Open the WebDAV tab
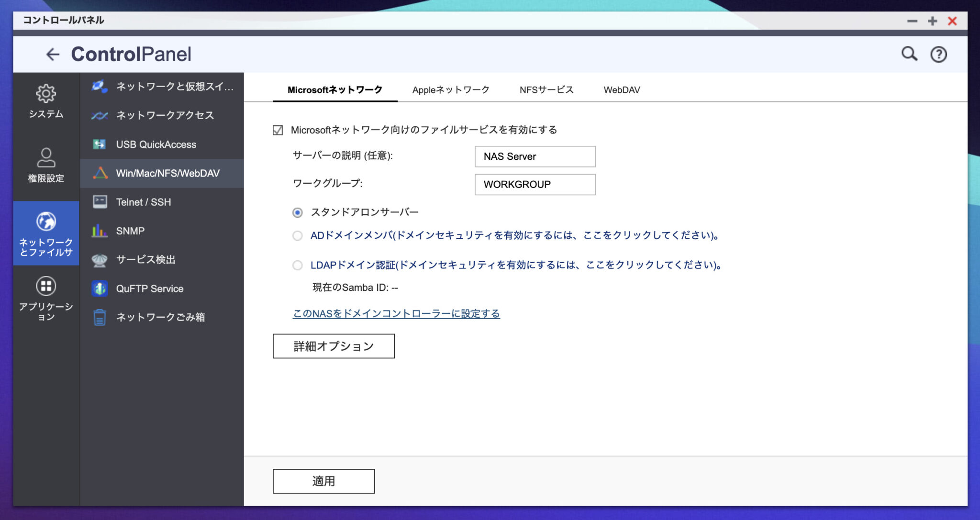 click(x=622, y=89)
